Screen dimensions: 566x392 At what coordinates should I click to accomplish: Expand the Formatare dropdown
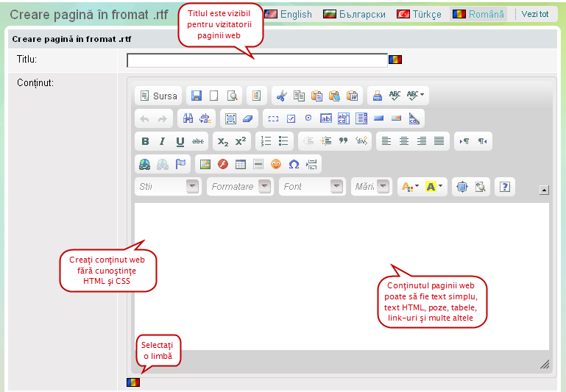(241, 187)
